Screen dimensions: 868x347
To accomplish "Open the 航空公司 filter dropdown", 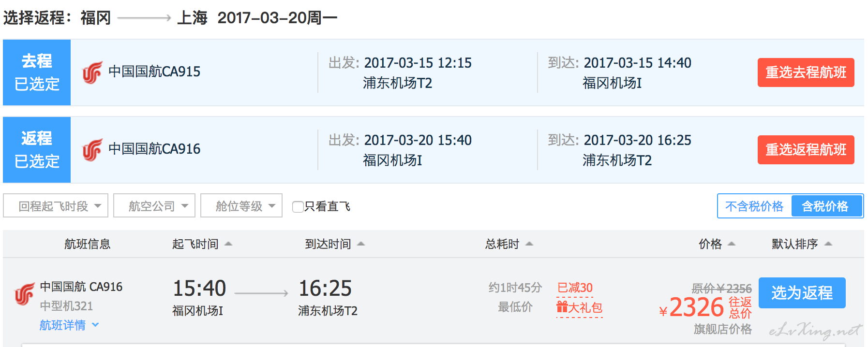I will tap(154, 206).
